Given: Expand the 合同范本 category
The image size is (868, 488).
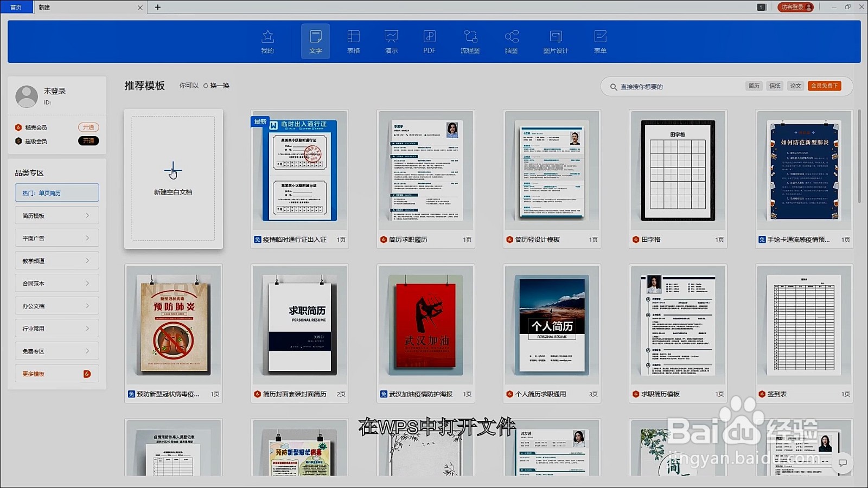Looking at the screenshot, I should pyautogui.click(x=56, y=282).
